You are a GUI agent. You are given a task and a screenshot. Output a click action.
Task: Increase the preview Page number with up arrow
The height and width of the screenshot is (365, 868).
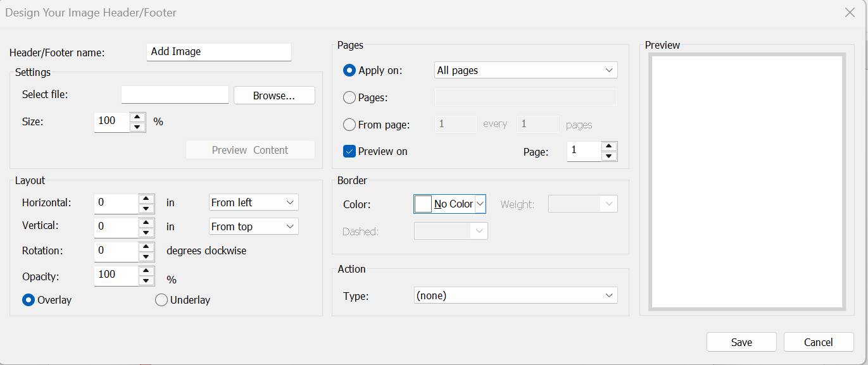coord(609,146)
